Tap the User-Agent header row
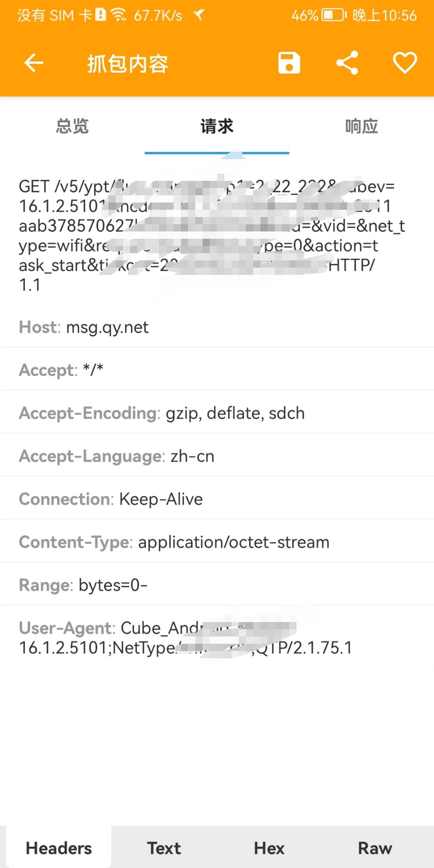434x868 pixels. (185, 637)
